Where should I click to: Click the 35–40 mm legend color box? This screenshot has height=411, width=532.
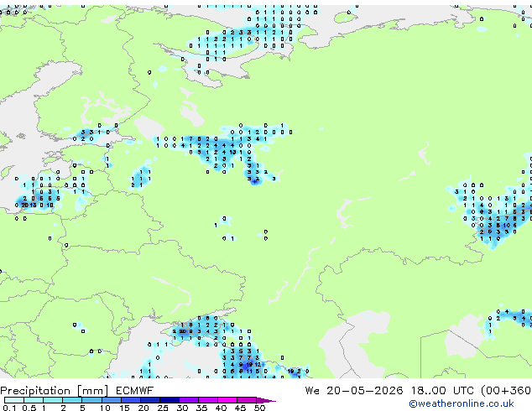tap(208, 400)
